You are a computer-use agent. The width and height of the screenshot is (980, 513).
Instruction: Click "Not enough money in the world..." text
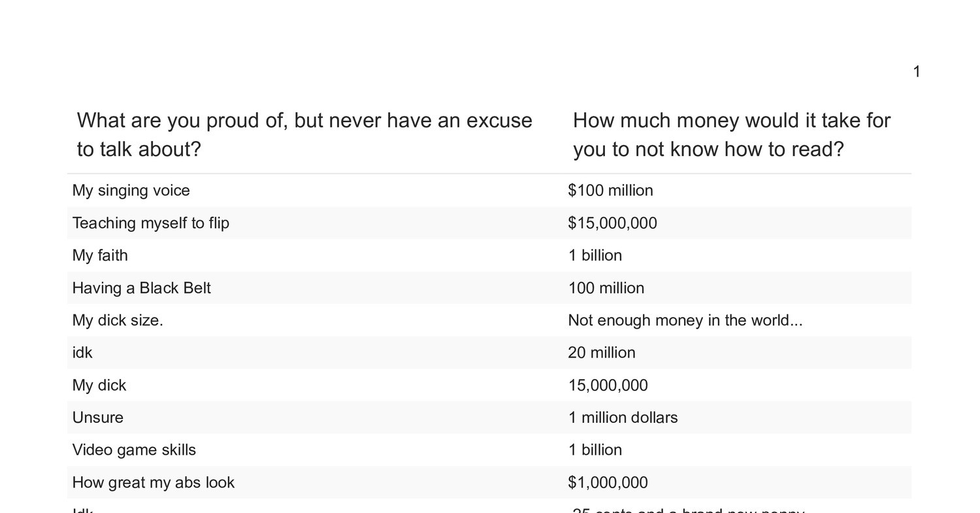click(x=685, y=320)
